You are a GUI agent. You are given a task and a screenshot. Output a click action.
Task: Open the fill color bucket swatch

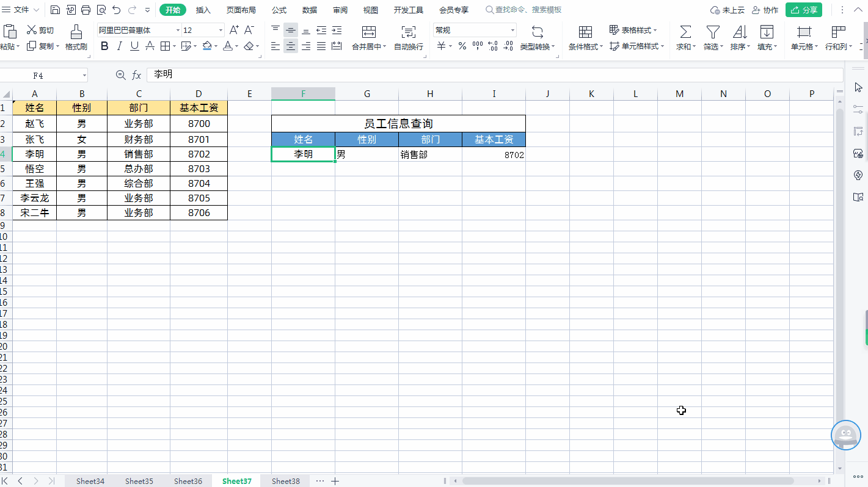pos(207,46)
